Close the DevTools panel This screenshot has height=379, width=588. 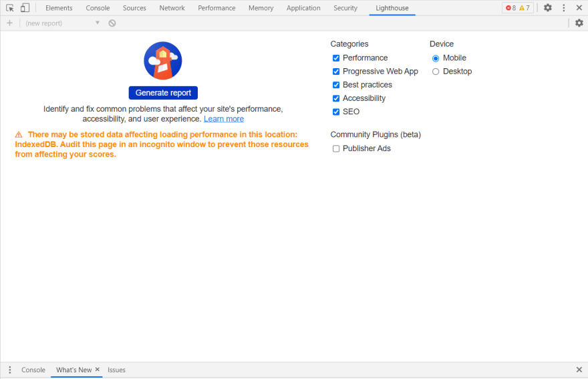point(579,8)
